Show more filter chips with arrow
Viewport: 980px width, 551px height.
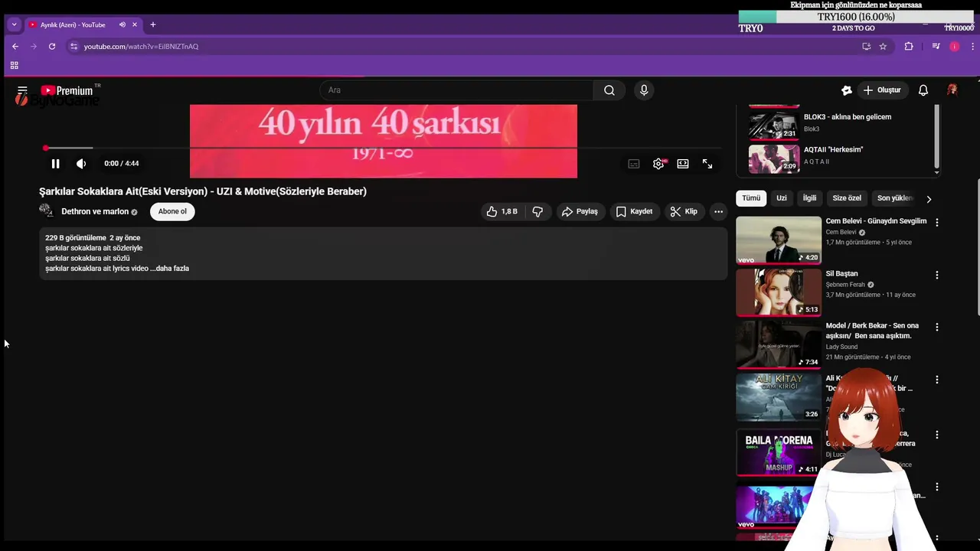[929, 199]
